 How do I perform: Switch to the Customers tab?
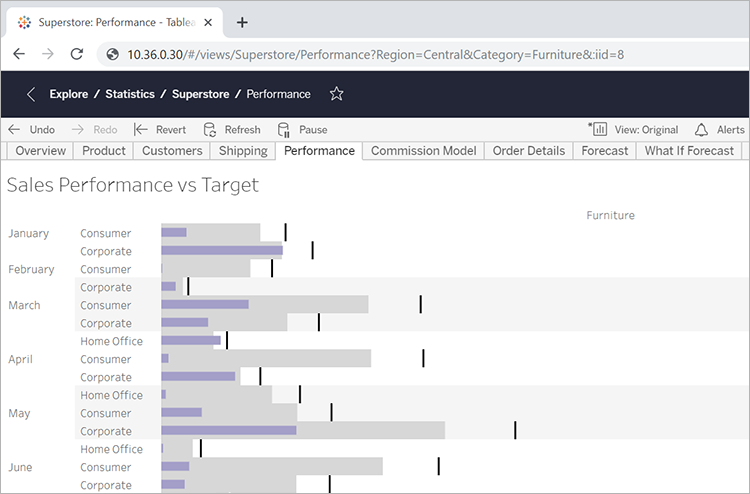172,151
